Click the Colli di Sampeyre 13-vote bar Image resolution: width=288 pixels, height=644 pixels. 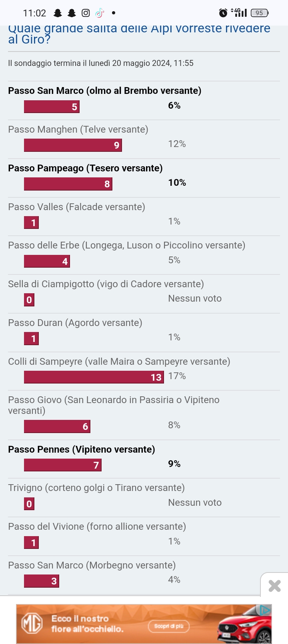point(94,377)
